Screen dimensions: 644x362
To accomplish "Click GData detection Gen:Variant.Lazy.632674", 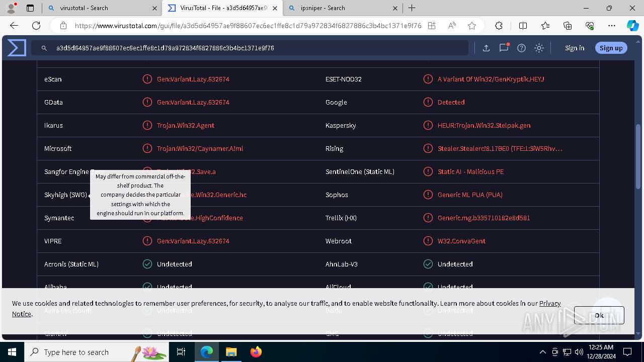I will (193, 102).
